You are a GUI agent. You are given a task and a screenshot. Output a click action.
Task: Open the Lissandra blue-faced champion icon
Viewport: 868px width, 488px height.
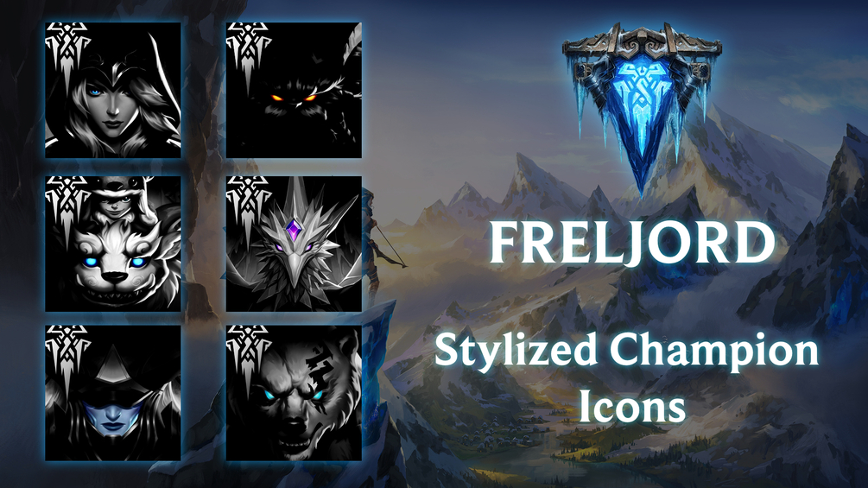(x=113, y=393)
